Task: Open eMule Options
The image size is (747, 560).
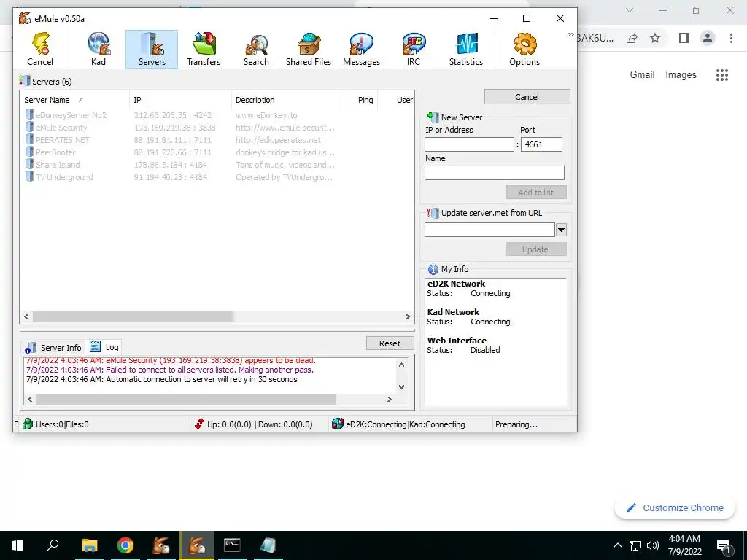Action: coord(525,50)
